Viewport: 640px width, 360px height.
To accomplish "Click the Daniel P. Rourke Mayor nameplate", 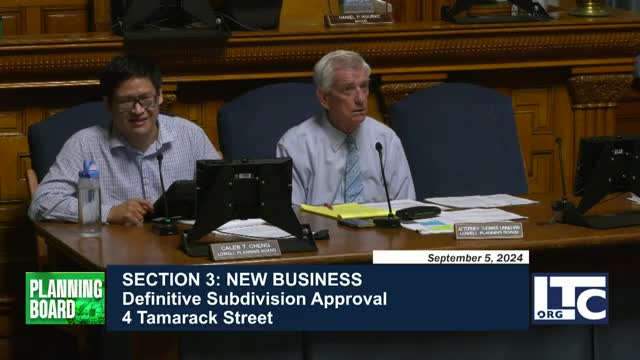I will coord(359,19).
